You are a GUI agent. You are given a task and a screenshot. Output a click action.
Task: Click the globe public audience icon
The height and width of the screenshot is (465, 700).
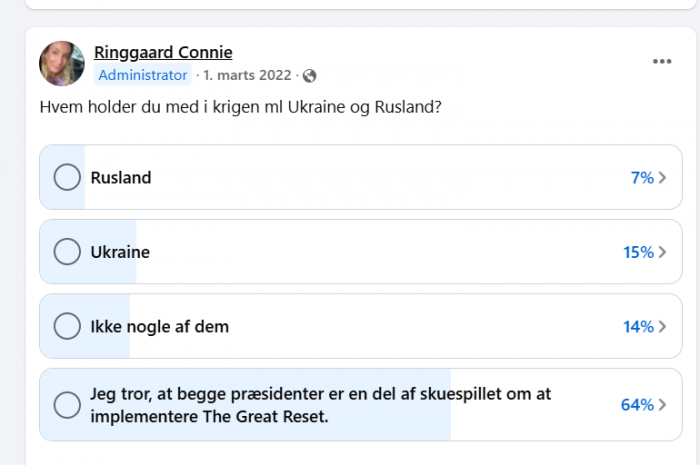(x=309, y=76)
